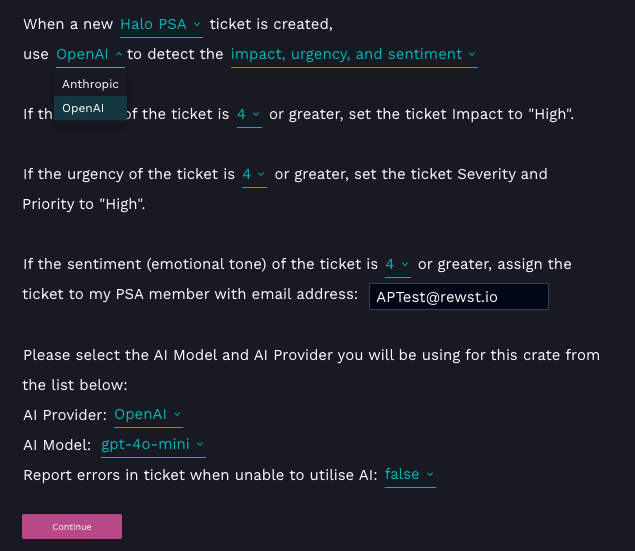Select Anthropic from the open list
635x551 pixels.
coord(90,84)
